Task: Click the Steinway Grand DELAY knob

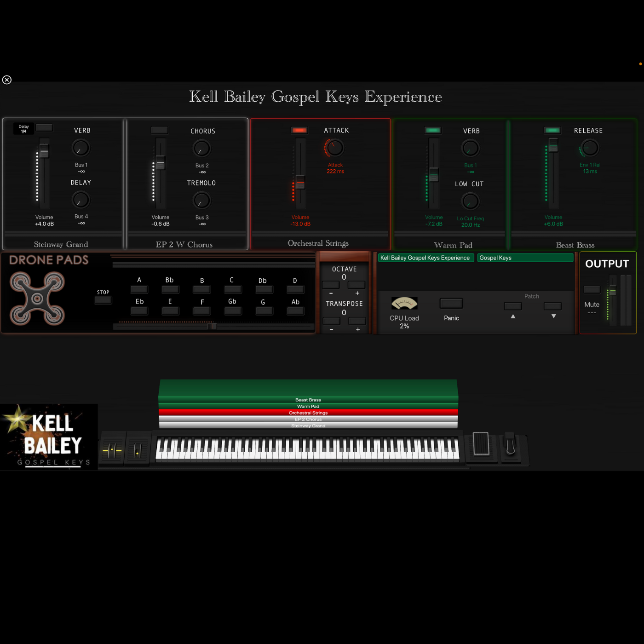Action: 81,200
